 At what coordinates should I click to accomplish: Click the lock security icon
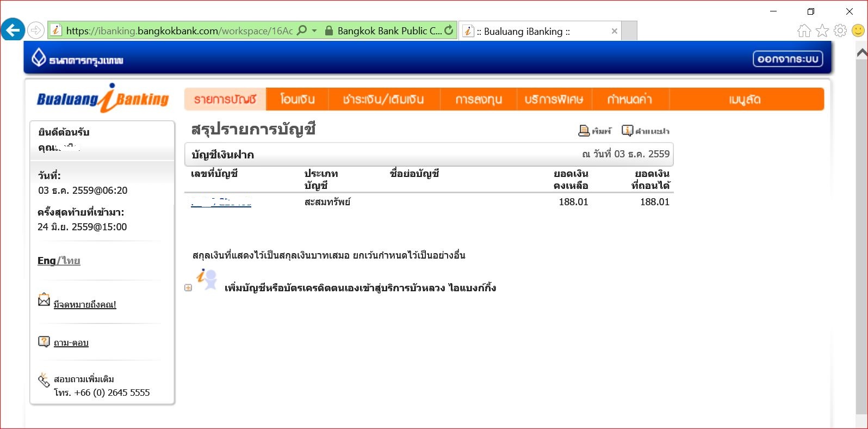[328, 30]
